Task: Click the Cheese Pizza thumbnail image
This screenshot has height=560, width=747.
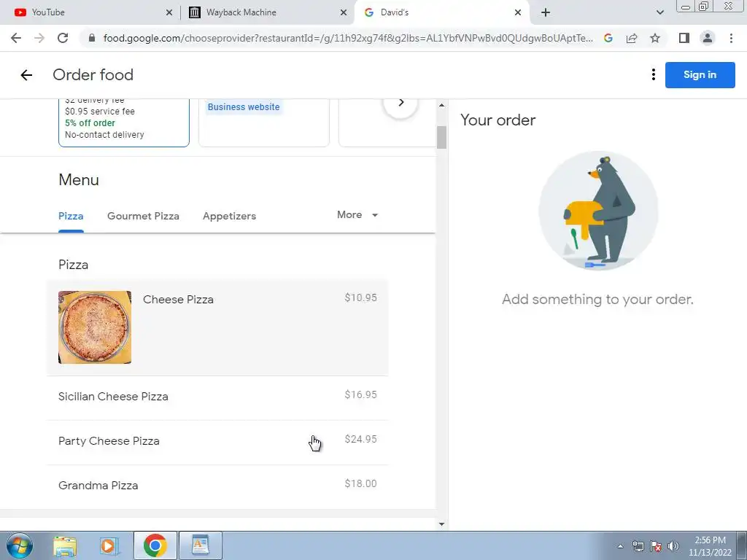Action: point(94,327)
